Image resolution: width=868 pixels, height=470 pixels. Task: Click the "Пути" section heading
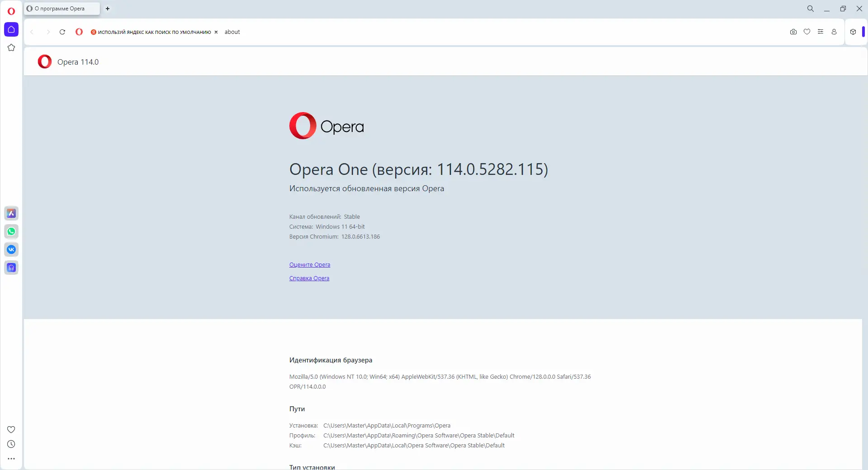[x=297, y=409]
